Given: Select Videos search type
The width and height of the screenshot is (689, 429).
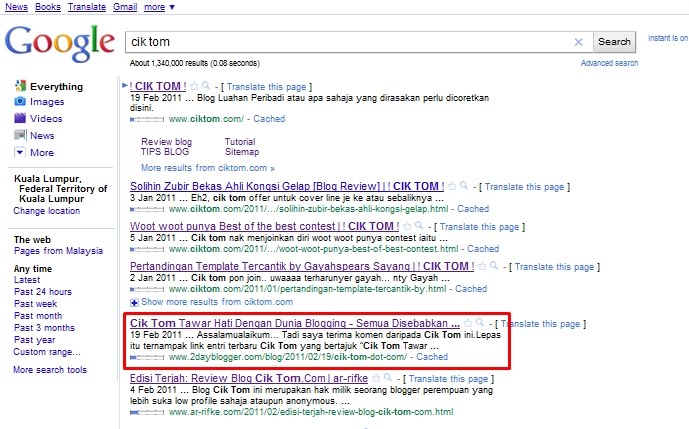Looking at the screenshot, I should 46,119.
